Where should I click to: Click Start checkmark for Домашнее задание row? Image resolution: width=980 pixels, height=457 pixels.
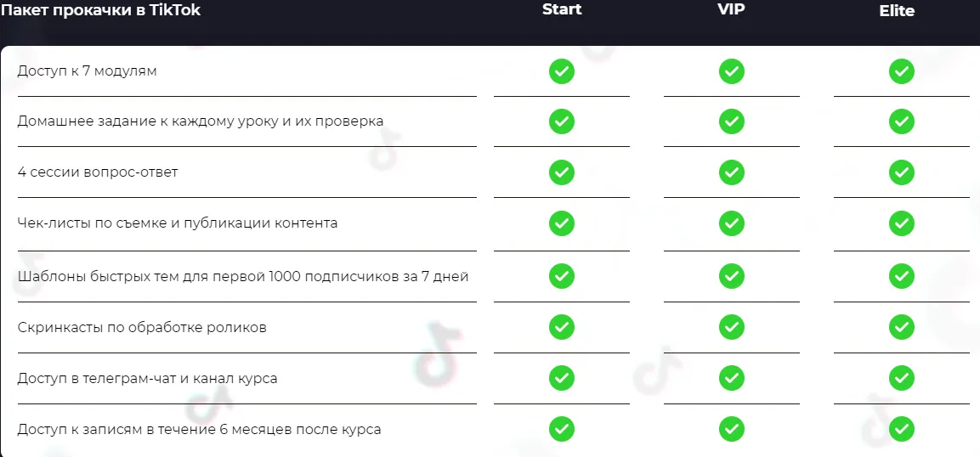[x=561, y=121]
